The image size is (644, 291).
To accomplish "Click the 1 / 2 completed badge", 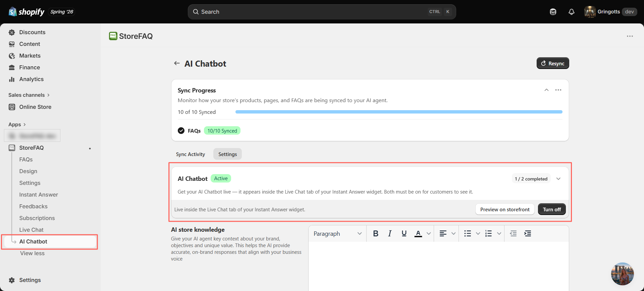I will [x=531, y=179].
